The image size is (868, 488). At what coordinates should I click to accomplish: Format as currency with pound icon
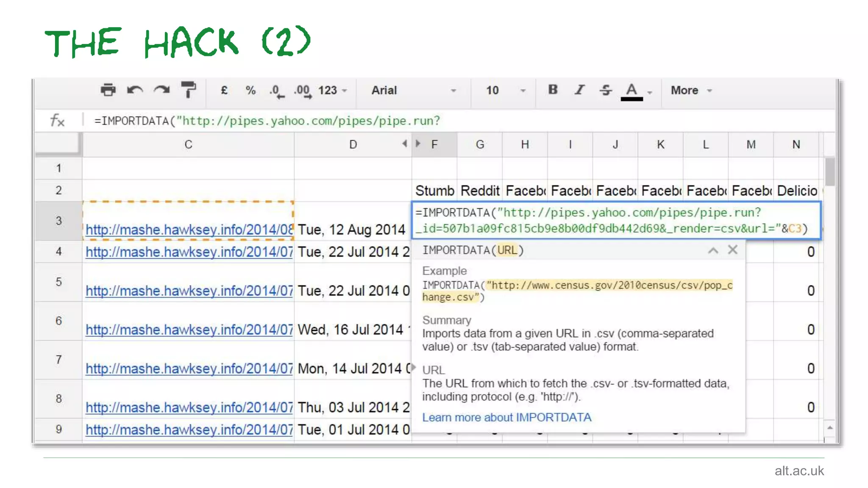pyautogui.click(x=224, y=90)
